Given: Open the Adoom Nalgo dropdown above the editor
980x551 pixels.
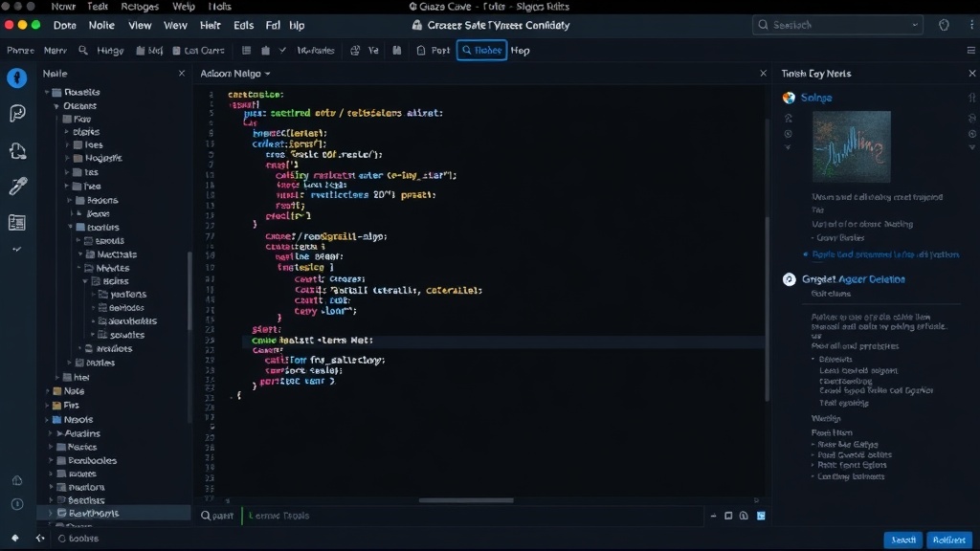Looking at the screenshot, I should (235, 73).
